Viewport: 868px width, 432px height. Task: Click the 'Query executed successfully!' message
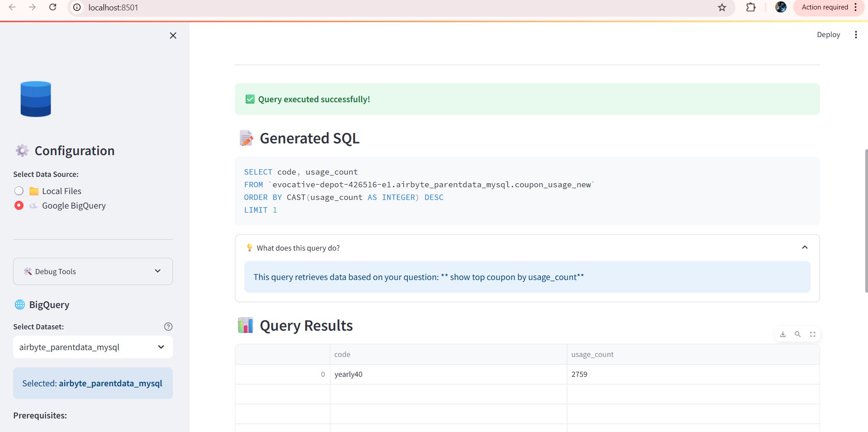[x=527, y=99]
